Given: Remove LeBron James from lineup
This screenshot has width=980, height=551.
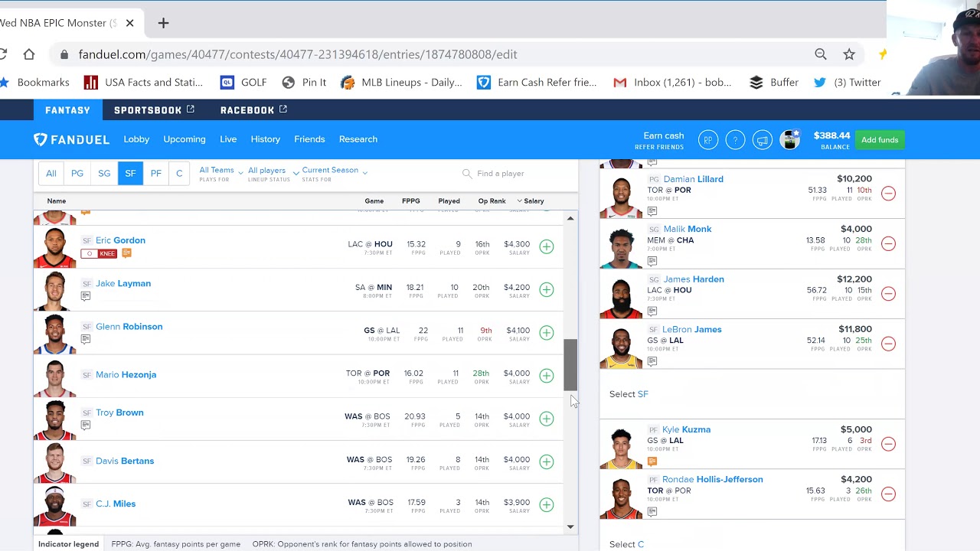Looking at the screenshot, I should point(888,344).
